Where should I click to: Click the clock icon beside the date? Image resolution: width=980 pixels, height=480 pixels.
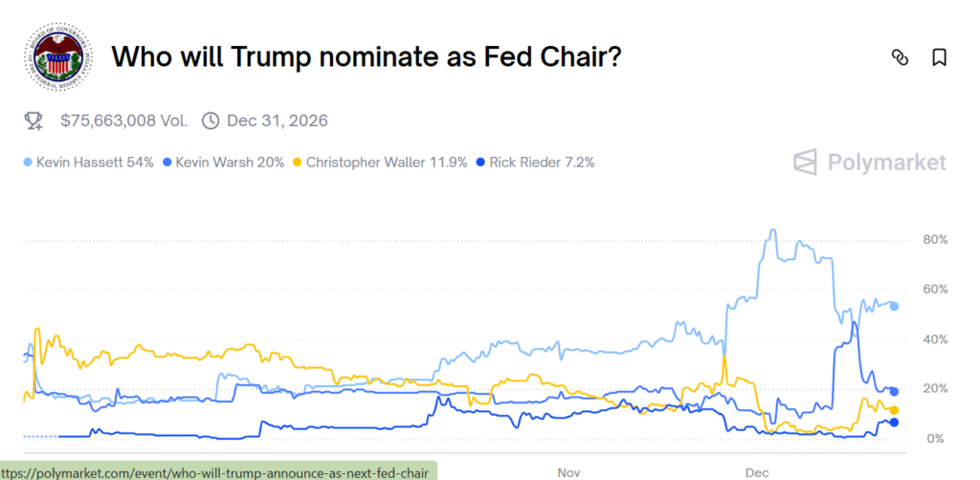pyautogui.click(x=211, y=120)
